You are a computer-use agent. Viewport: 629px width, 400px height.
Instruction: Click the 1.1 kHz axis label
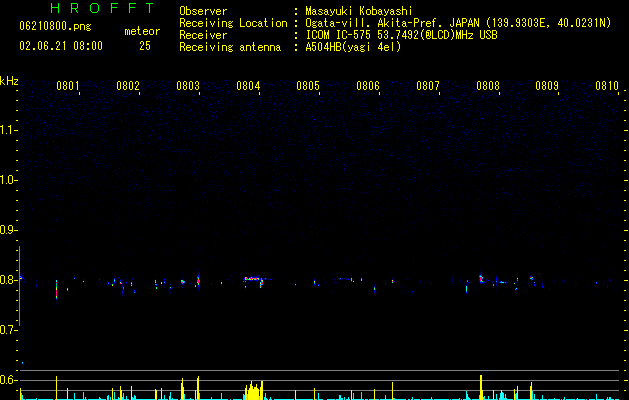[x=9, y=130]
